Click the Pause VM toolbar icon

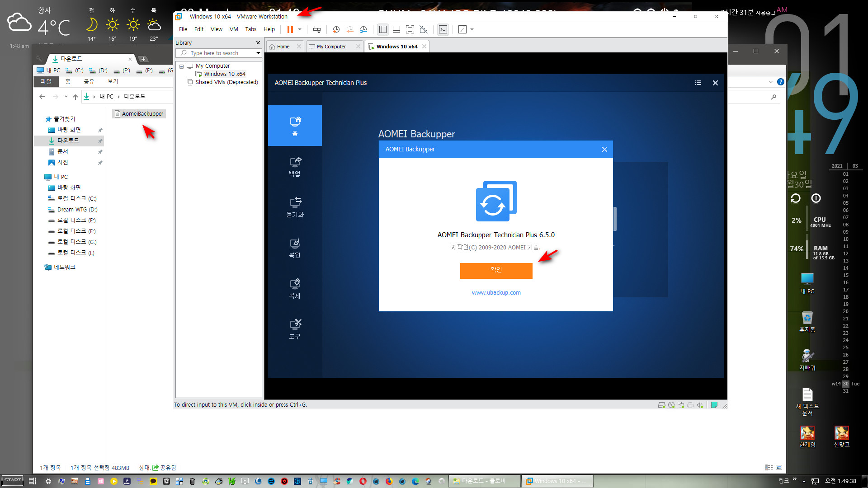click(290, 29)
